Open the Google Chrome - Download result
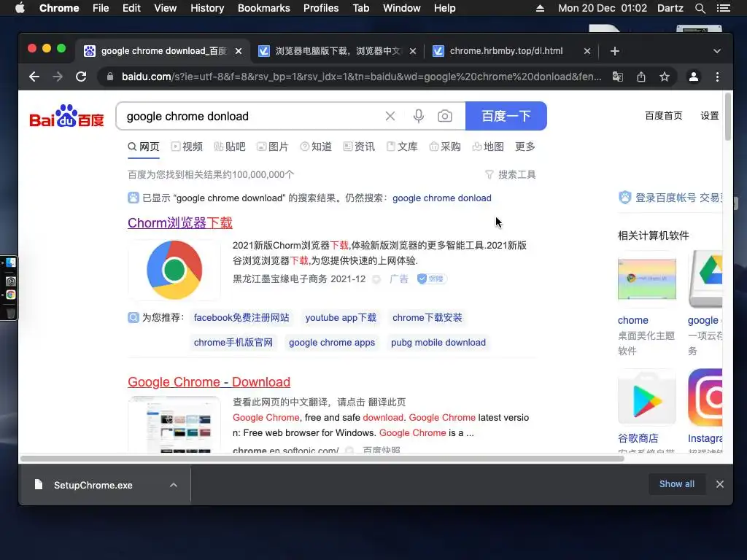The image size is (747, 560). click(209, 382)
